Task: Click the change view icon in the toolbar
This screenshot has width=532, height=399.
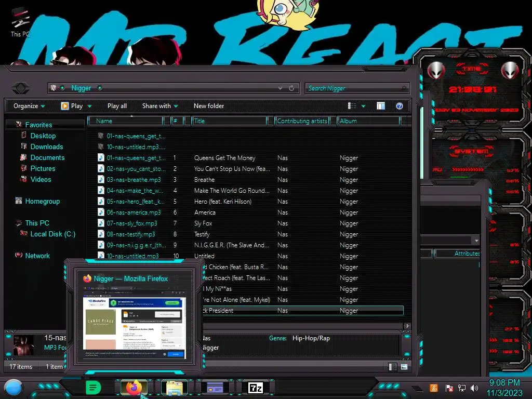Action: click(x=352, y=106)
